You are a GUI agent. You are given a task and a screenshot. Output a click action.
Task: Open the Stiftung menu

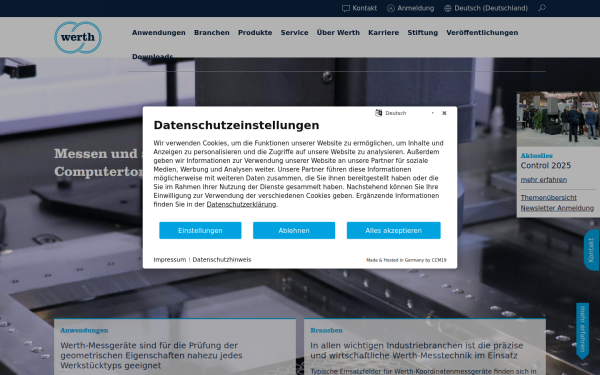(x=422, y=33)
